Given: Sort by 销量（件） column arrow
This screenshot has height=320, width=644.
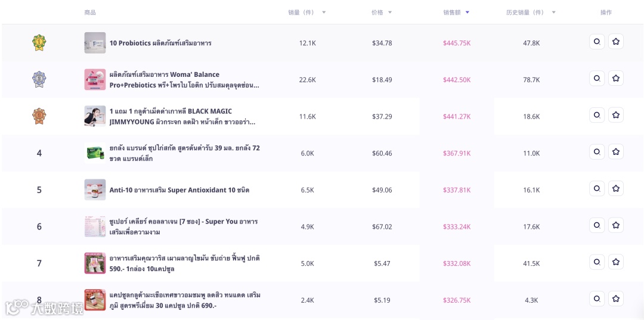Looking at the screenshot, I should point(324,13).
